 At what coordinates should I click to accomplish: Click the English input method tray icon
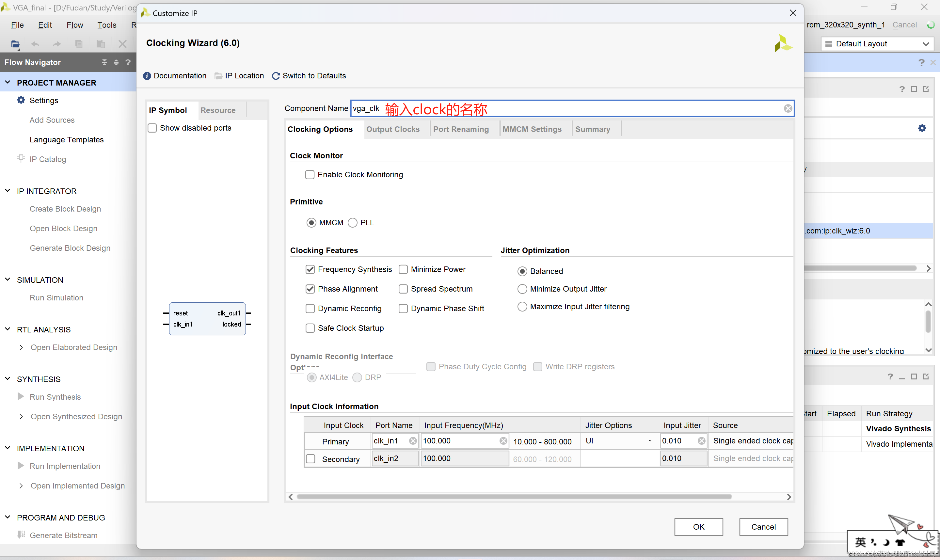tap(860, 542)
